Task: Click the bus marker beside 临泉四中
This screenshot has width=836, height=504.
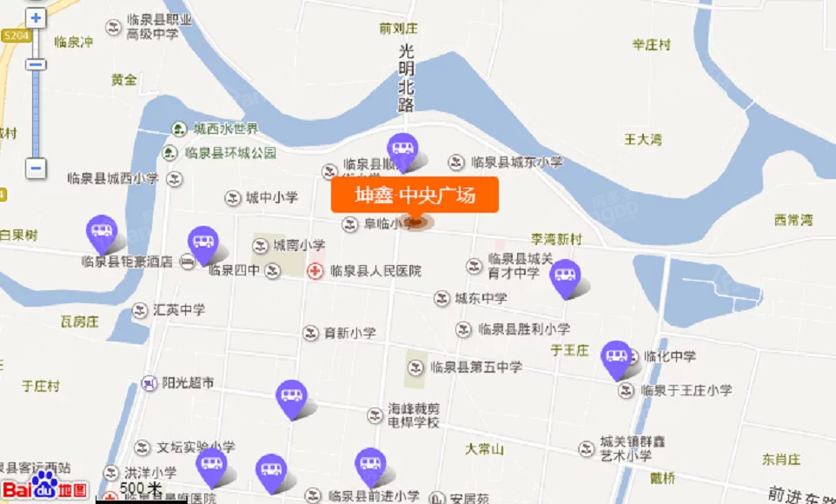Action: coord(203,245)
